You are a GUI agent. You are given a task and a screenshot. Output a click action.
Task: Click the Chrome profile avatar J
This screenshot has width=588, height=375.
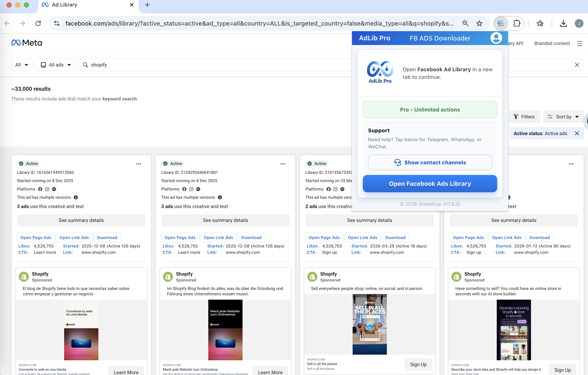(x=579, y=23)
